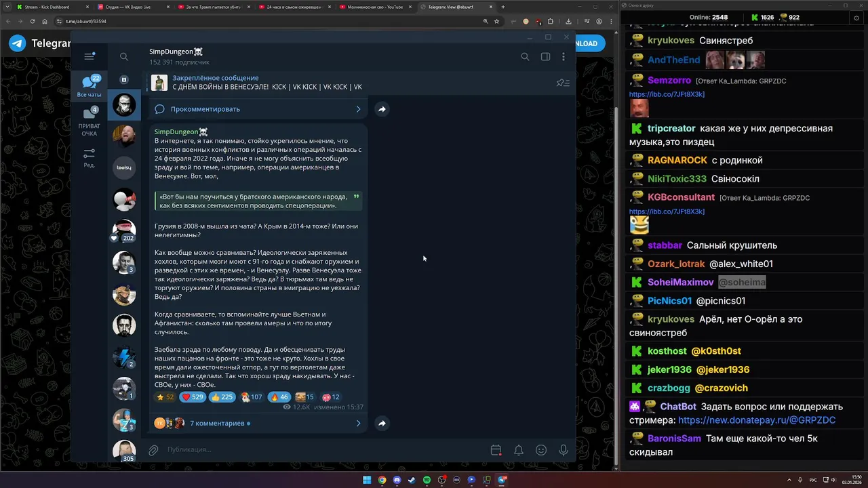Open the saved messages icon atop chat list
The image size is (868, 488).
tap(123, 79)
